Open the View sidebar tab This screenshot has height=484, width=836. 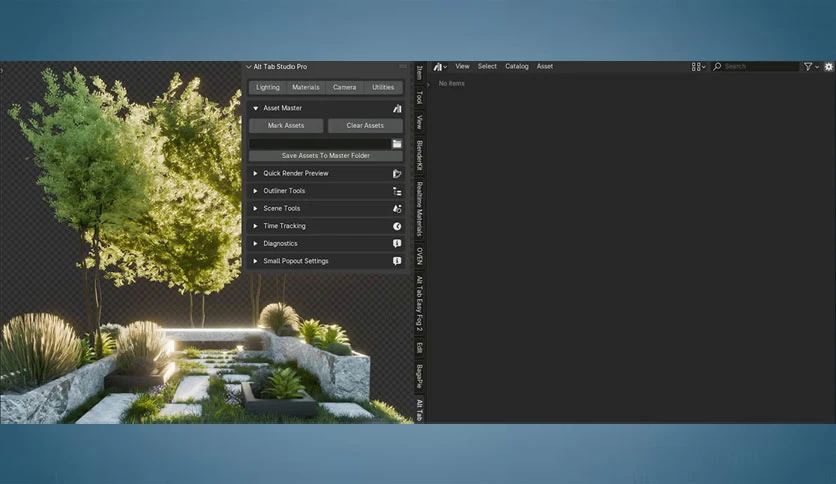tap(420, 122)
